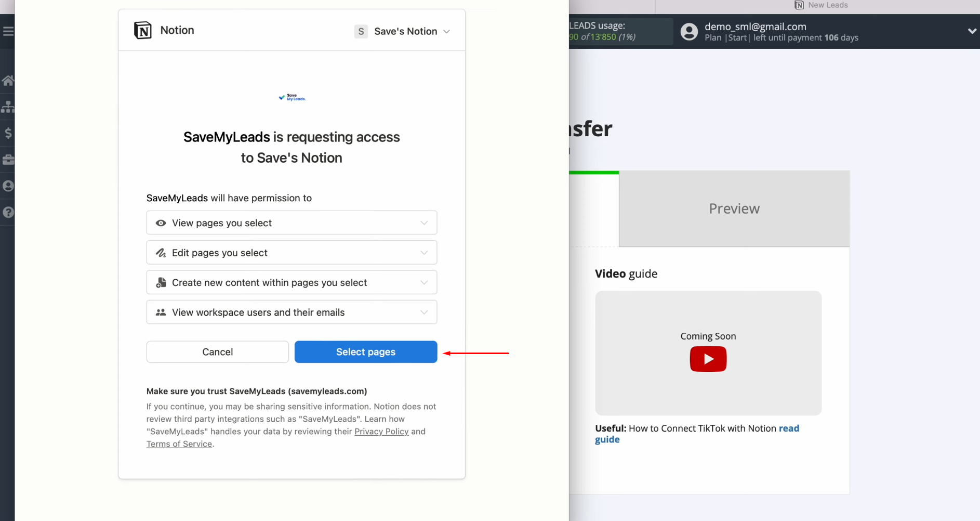
Task: Click the S workspace avatar
Action: 361,31
